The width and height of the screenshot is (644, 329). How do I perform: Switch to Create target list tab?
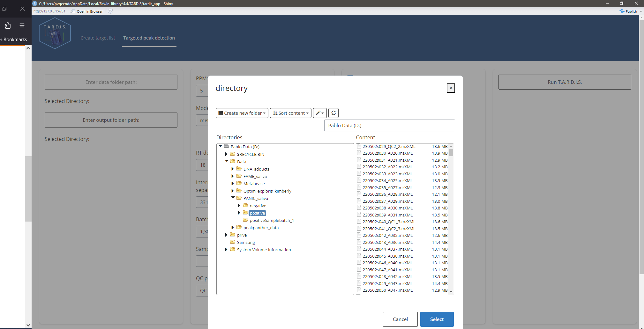click(x=98, y=38)
